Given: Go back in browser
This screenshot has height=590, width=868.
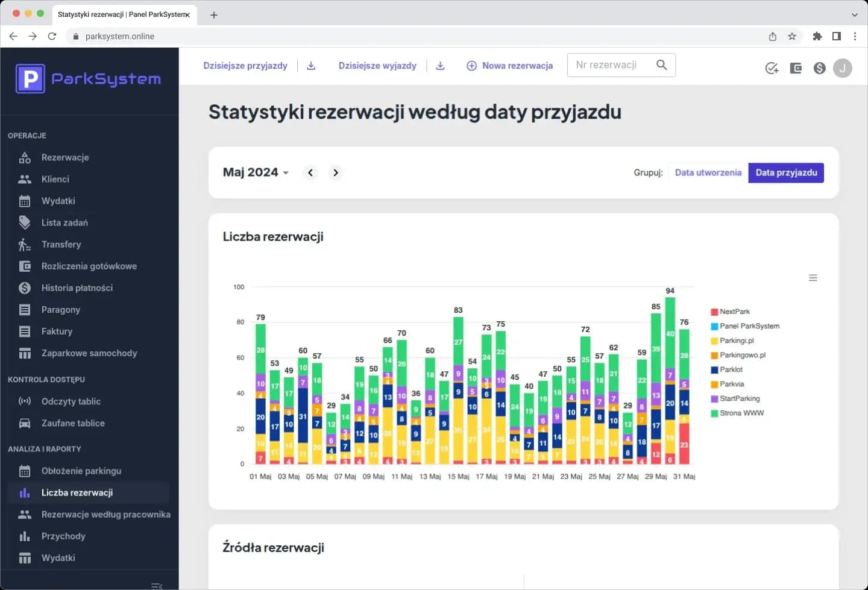Looking at the screenshot, I should tap(13, 36).
